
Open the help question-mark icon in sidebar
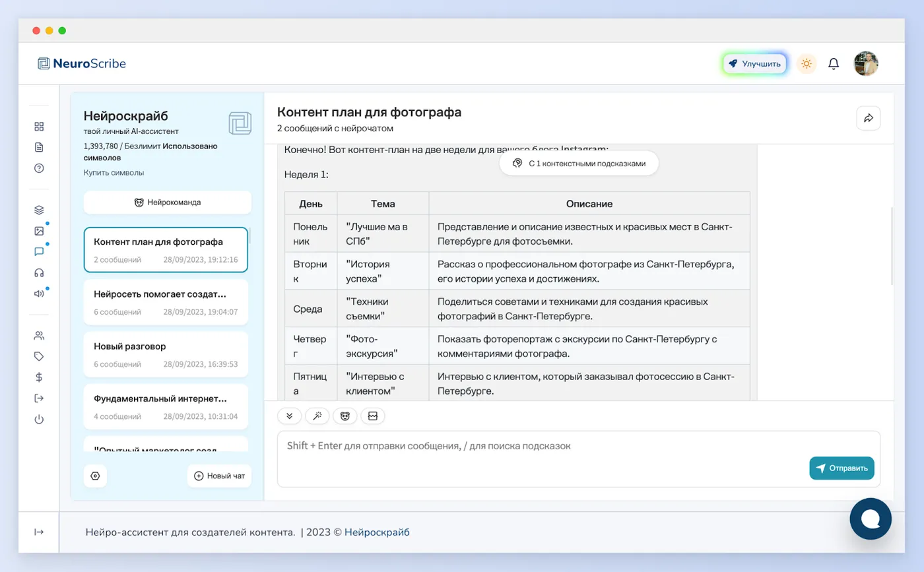[39, 168]
